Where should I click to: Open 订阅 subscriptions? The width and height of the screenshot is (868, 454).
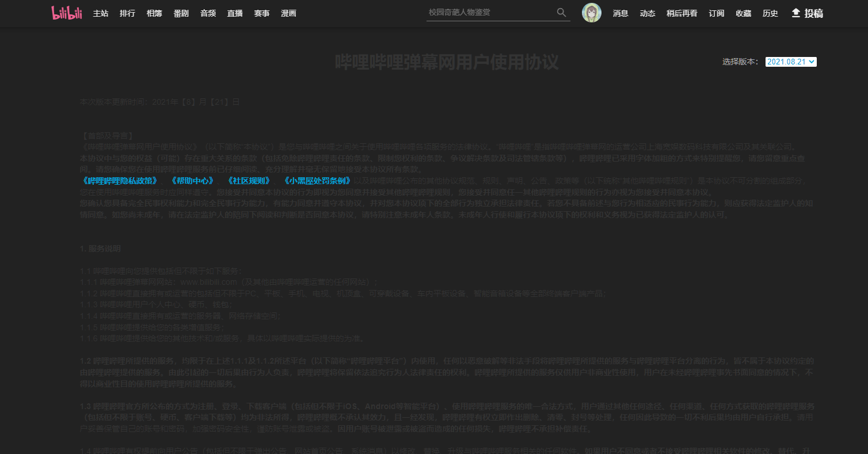717,13
